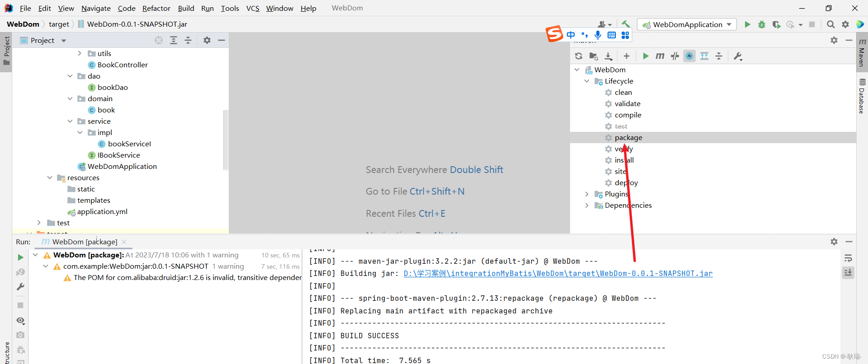Hide the Maven tool window
Screen dimensions: 868x364
click(849, 40)
